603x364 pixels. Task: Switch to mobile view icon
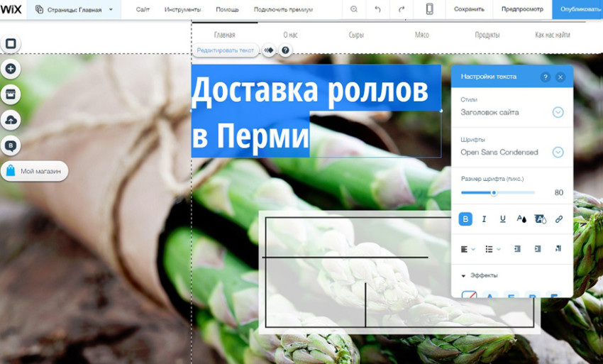tap(429, 9)
